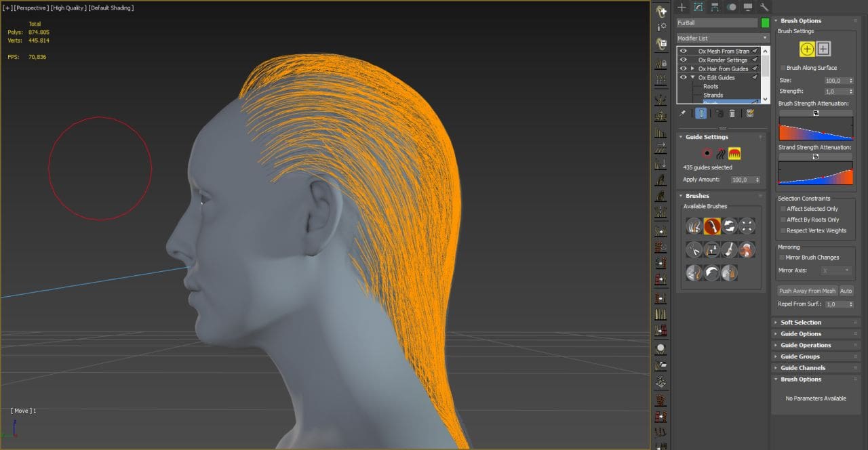Click the Strand Strength Attenuation curve
Image resolution: width=868 pixels, height=450 pixels.
click(815, 172)
